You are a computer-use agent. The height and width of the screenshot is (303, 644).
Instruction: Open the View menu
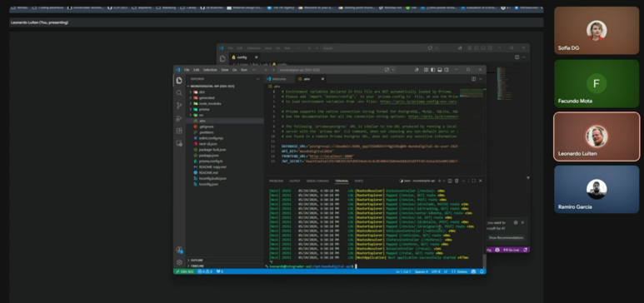(225, 70)
